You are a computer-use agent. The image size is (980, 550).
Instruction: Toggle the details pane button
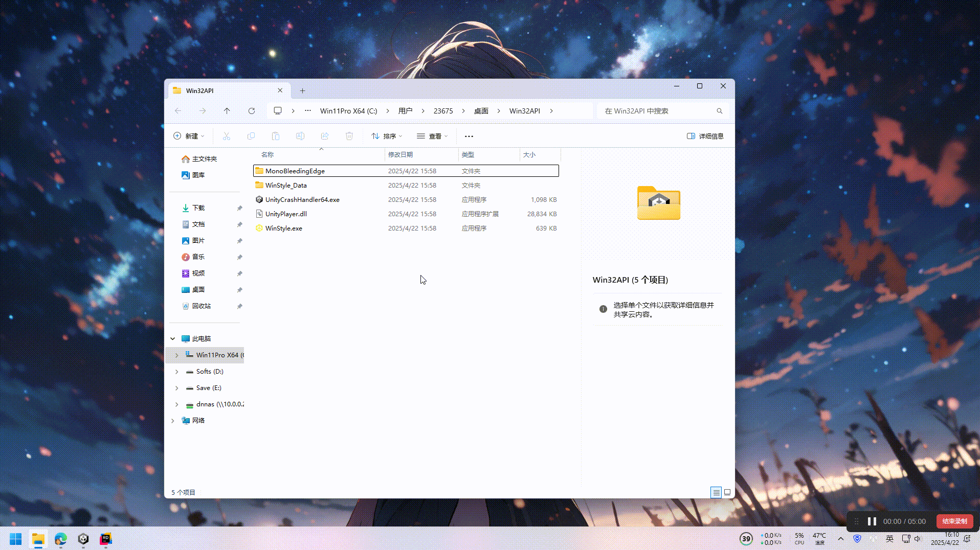[705, 136]
